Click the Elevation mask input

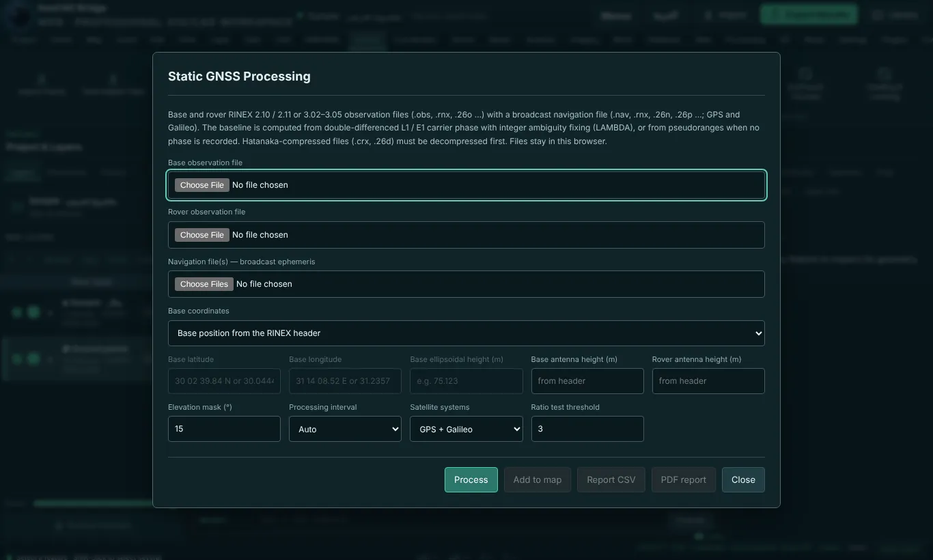pyautogui.click(x=224, y=429)
